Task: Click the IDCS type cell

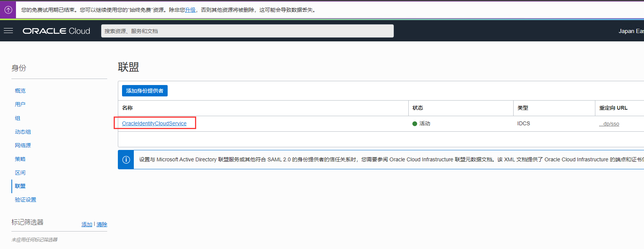Action: click(523, 123)
